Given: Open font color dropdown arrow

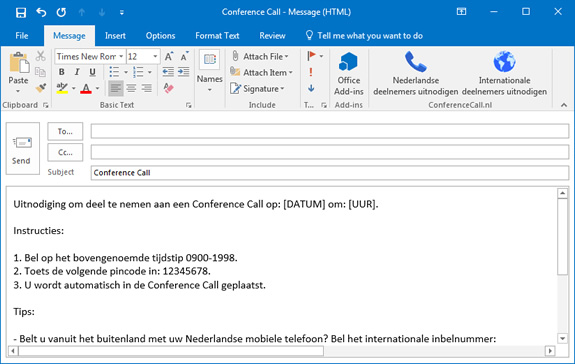Looking at the screenshot, I should pos(98,88).
